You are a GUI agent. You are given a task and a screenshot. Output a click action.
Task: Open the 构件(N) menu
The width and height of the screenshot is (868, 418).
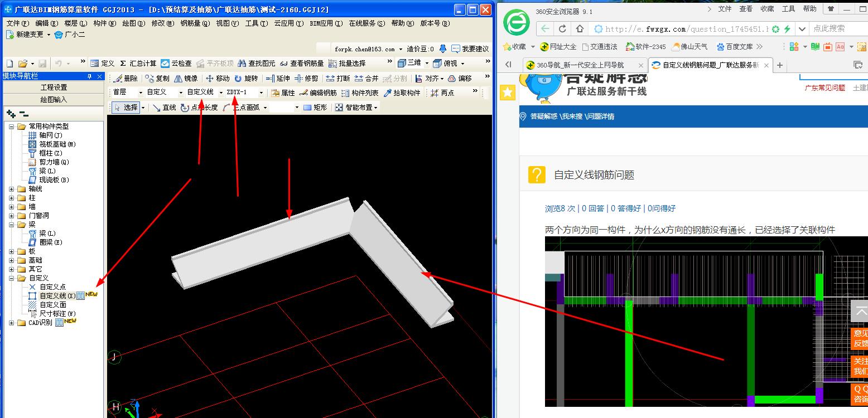[104, 23]
